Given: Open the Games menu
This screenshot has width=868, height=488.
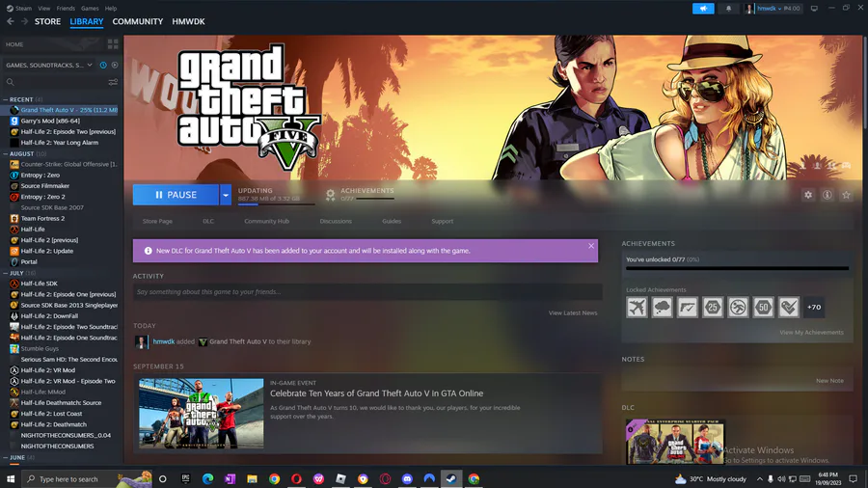Looking at the screenshot, I should 90,9.
